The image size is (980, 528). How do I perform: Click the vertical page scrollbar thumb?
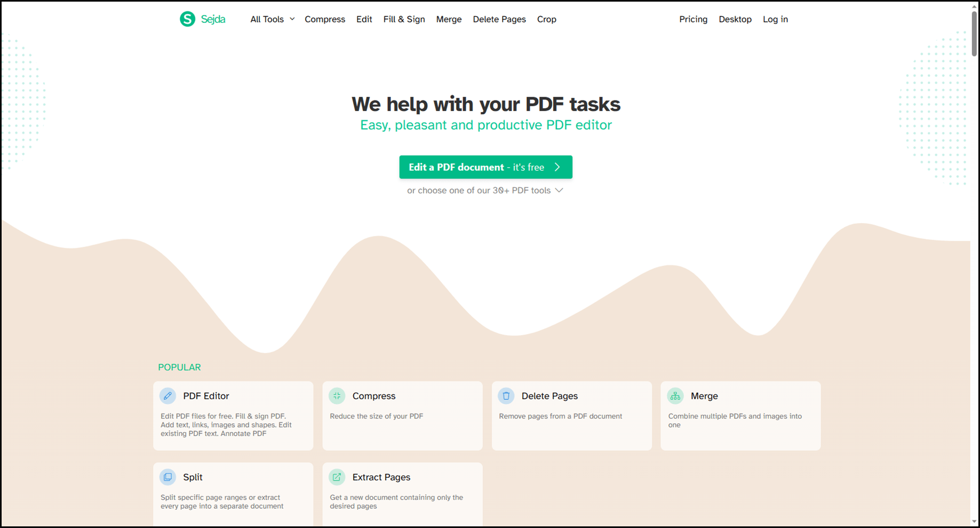click(974, 33)
